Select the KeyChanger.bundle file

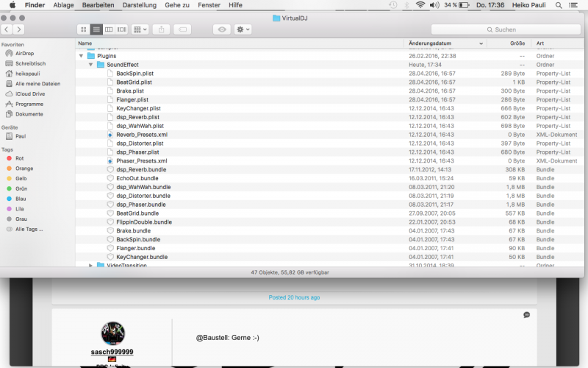(x=142, y=257)
